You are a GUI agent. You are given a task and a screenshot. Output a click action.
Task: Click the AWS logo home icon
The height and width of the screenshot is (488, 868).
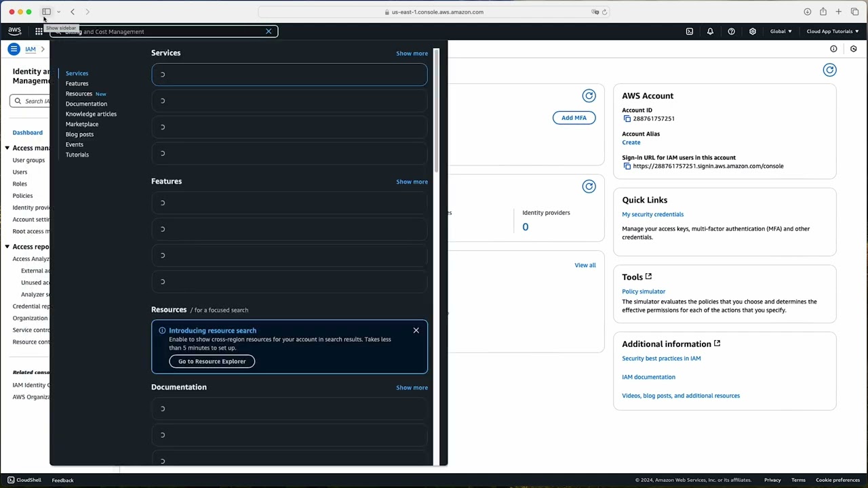point(14,31)
